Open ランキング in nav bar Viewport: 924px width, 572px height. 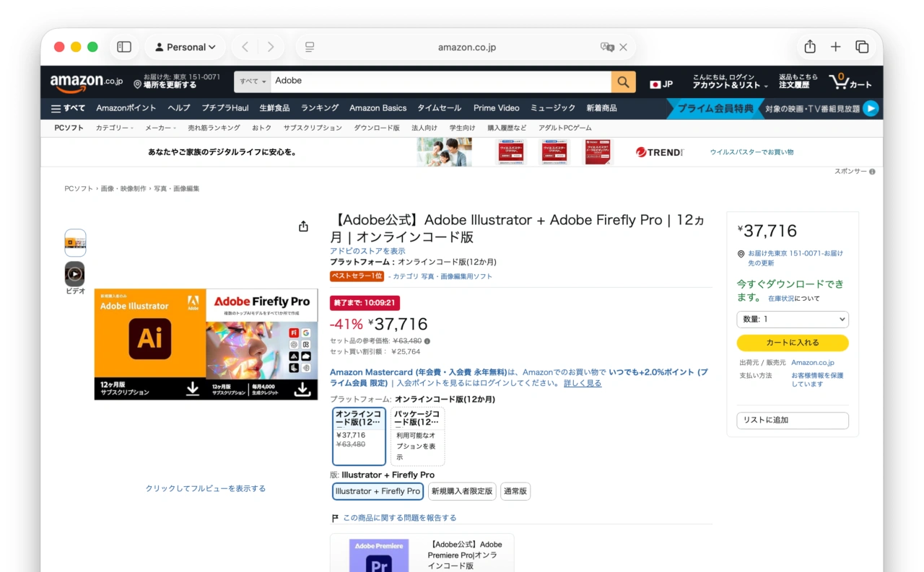point(320,108)
